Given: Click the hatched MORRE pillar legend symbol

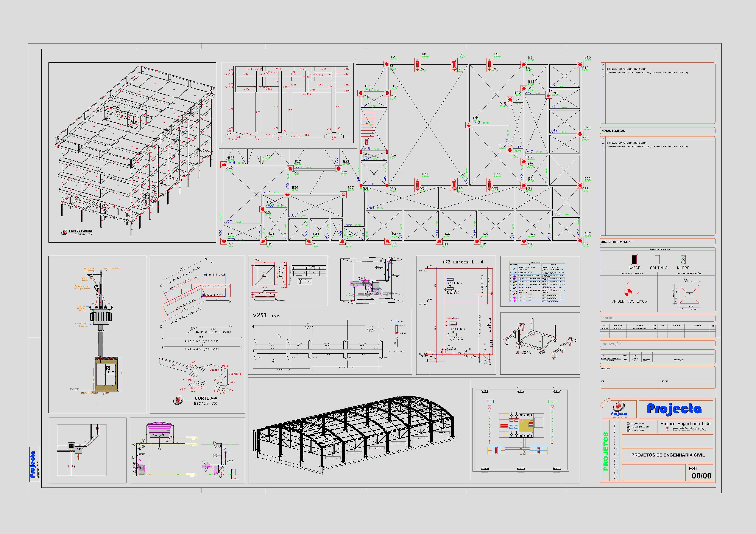Looking at the screenshot, I should click(x=683, y=260).
